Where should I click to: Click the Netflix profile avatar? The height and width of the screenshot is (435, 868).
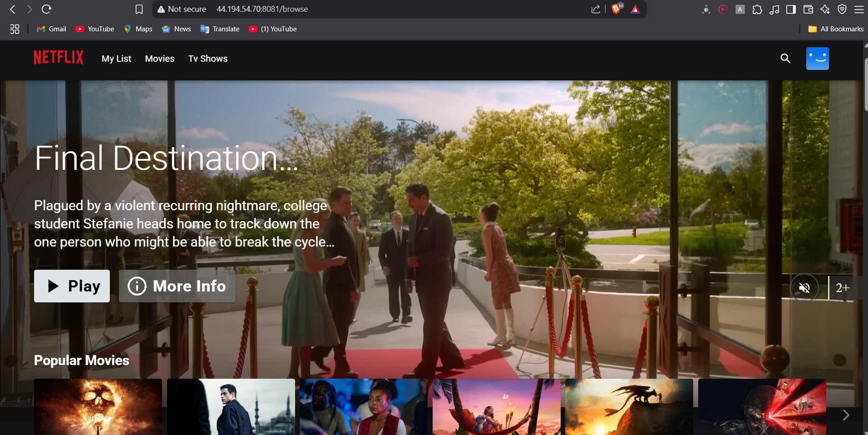[817, 59]
